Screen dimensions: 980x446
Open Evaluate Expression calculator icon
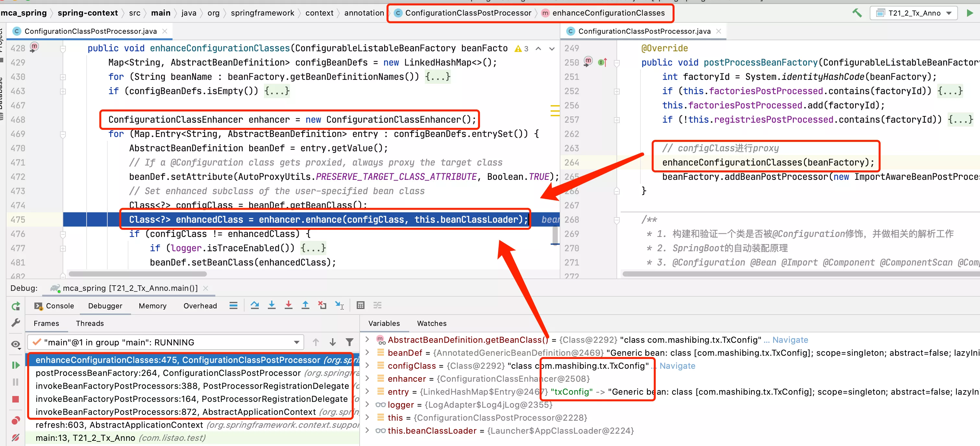point(360,305)
